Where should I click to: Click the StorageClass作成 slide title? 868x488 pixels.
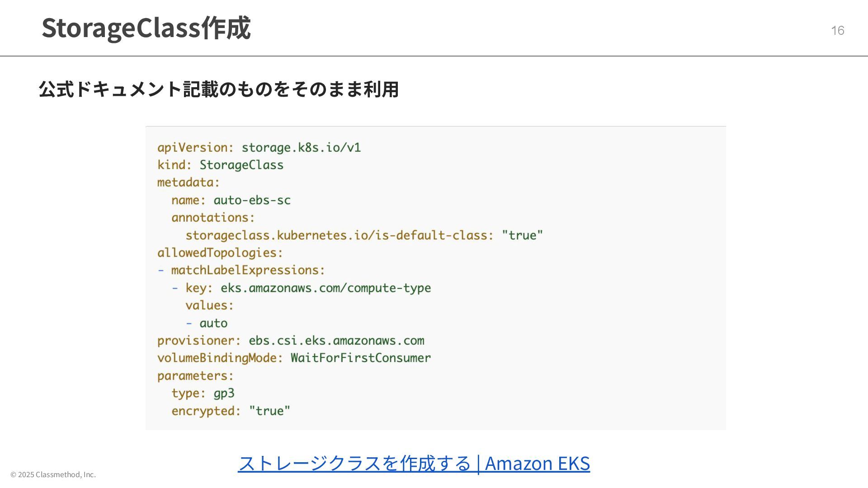(146, 28)
